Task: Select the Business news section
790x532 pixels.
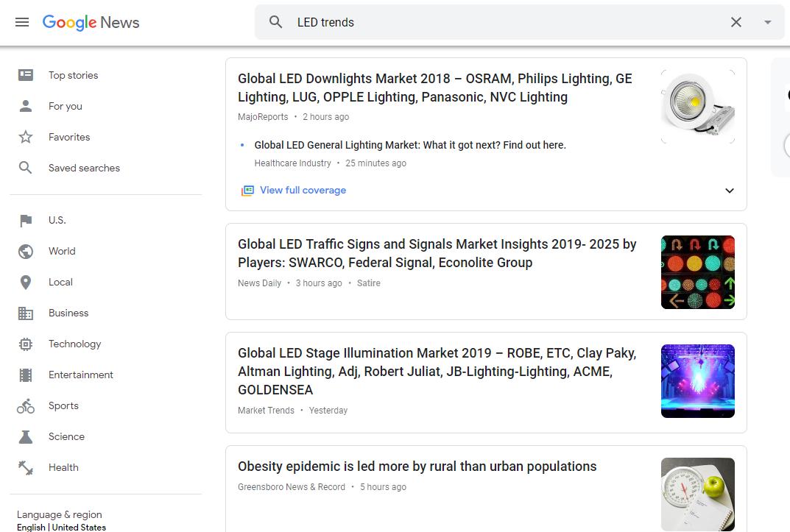Action: point(68,313)
